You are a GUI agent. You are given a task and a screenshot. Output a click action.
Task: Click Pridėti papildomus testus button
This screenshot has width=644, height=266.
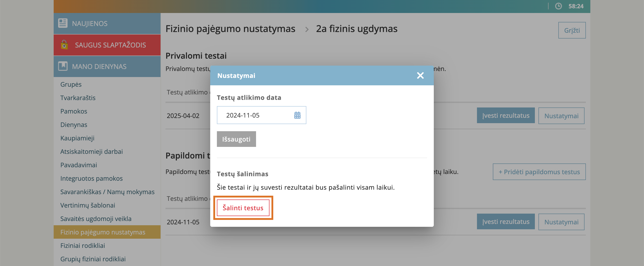click(x=539, y=172)
